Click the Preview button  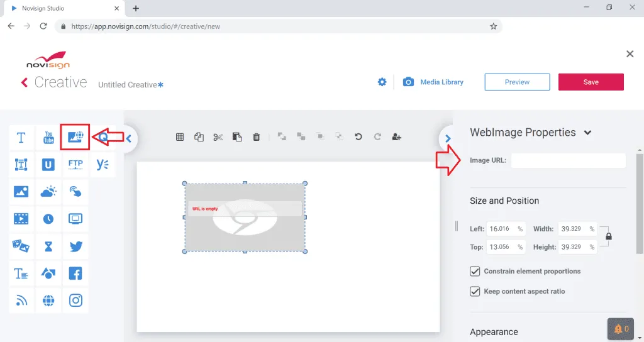coord(517,82)
